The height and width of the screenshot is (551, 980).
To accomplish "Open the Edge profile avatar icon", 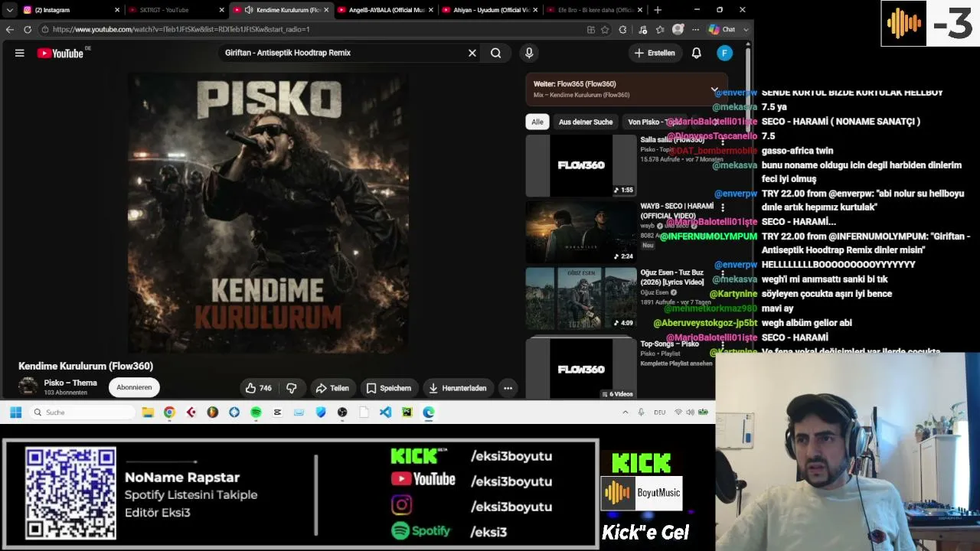I will coord(678,29).
